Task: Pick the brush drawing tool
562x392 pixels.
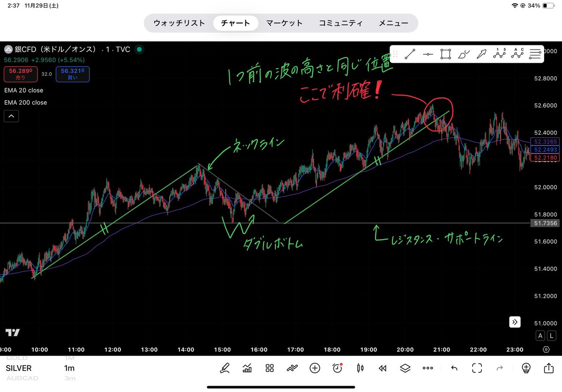Action: 464,54
